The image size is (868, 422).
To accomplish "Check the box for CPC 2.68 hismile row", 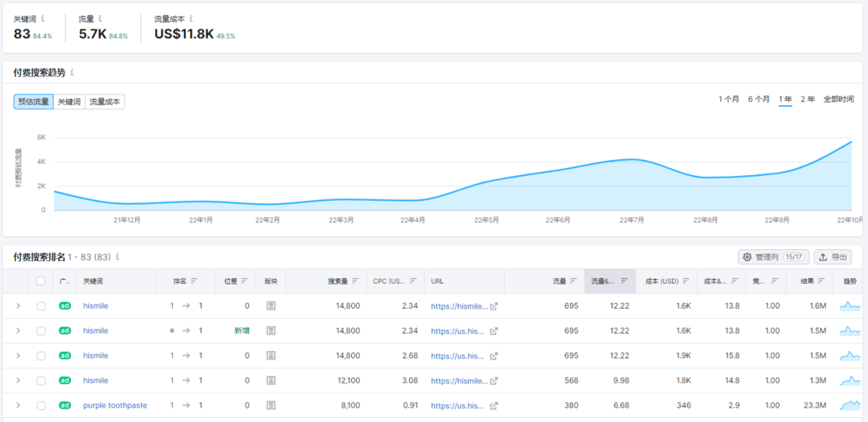I will pos(40,355).
